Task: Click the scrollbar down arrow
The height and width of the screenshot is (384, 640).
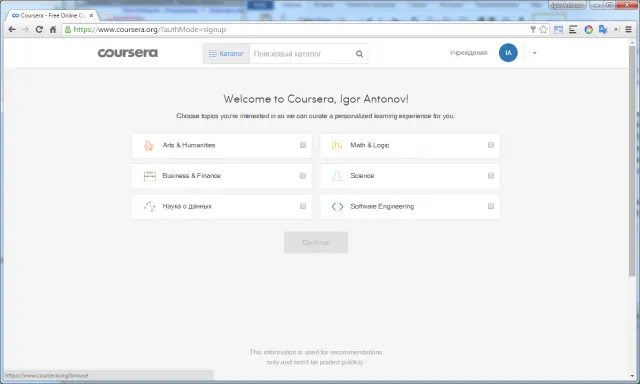Action: coord(632,376)
